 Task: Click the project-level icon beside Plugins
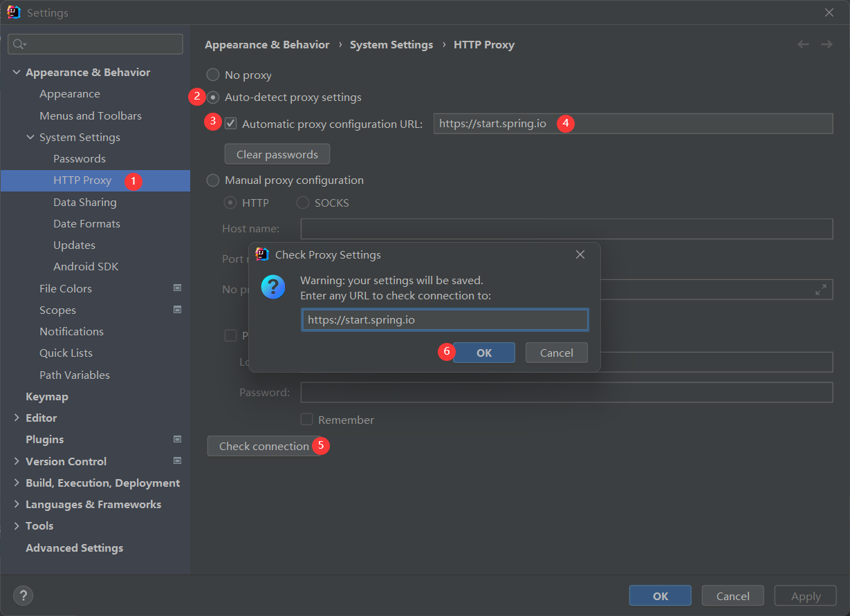pos(177,438)
